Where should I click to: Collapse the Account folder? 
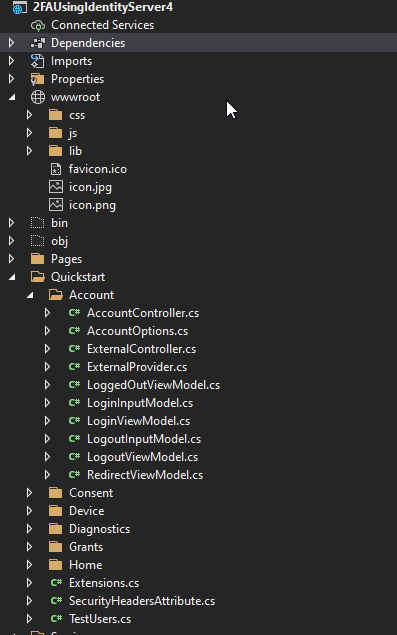tap(30, 295)
